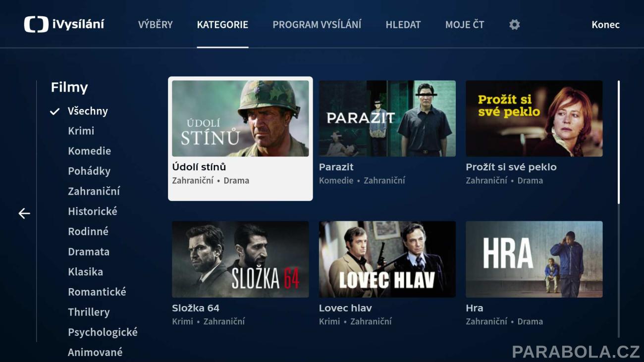This screenshot has height=362, width=644.
Task: Open the Parazit movie thumbnail
Action: point(387,118)
